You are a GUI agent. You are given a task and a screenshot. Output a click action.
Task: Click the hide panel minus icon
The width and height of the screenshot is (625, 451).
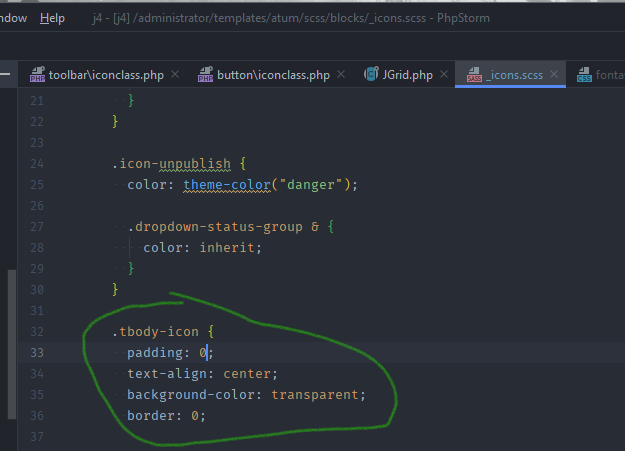[5, 74]
